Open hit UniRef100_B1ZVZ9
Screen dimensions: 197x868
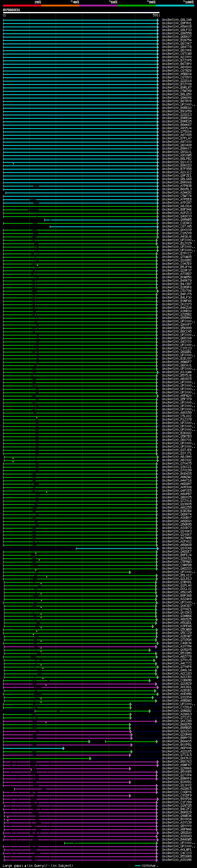click(177, 243)
